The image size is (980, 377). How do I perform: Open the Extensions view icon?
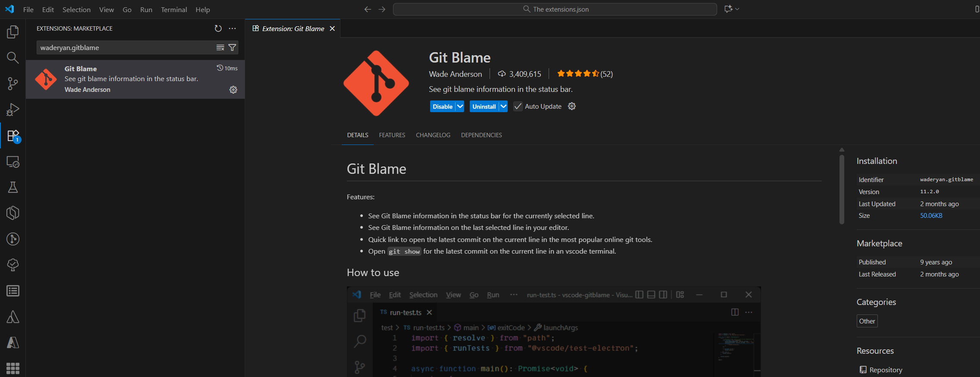point(13,135)
